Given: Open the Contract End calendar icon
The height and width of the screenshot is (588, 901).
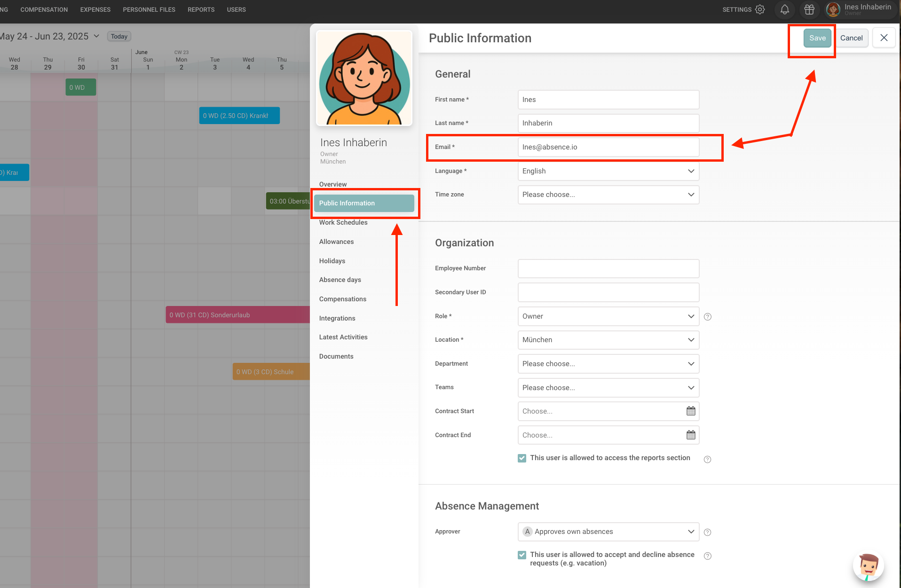Looking at the screenshot, I should pyautogui.click(x=691, y=435).
